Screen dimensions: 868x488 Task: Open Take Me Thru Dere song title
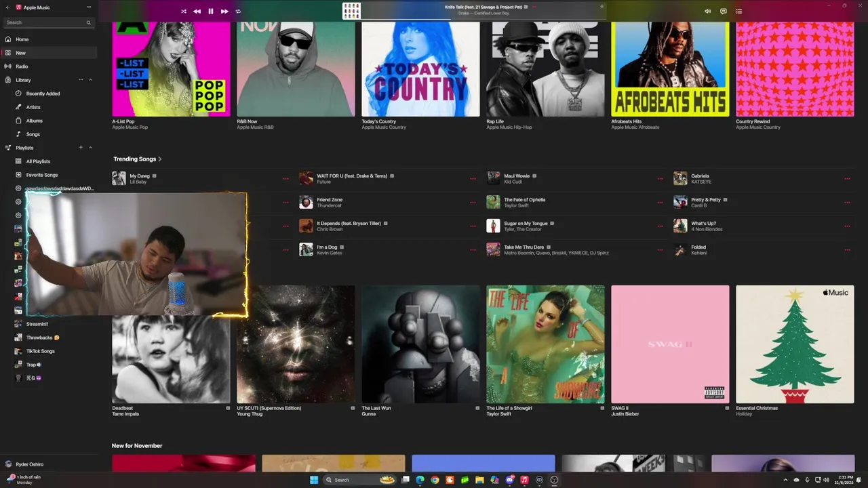(524, 247)
